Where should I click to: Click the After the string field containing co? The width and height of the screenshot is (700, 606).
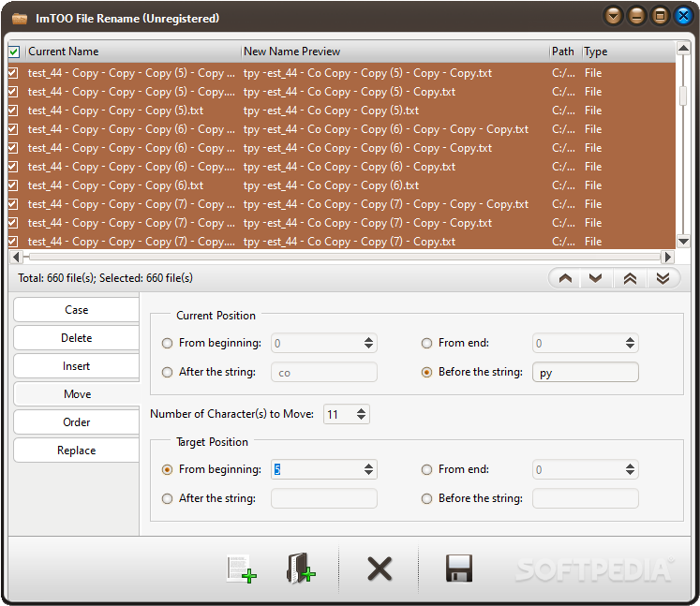tap(323, 372)
